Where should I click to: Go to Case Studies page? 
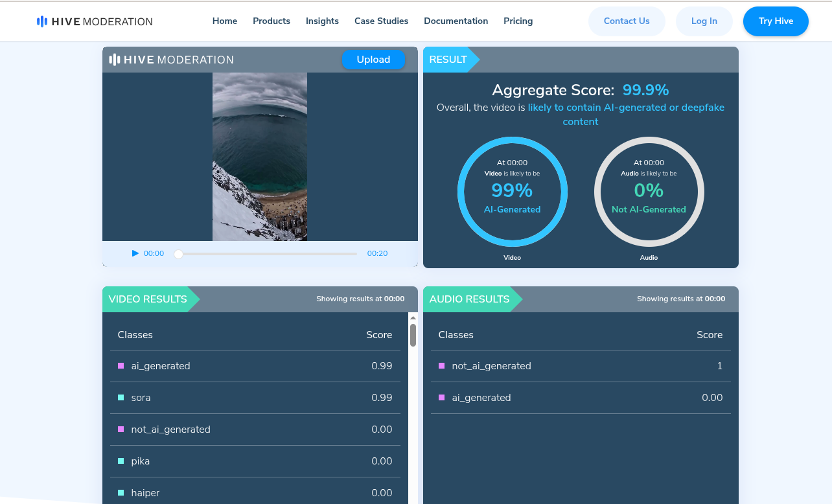pyautogui.click(x=381, y=21)
